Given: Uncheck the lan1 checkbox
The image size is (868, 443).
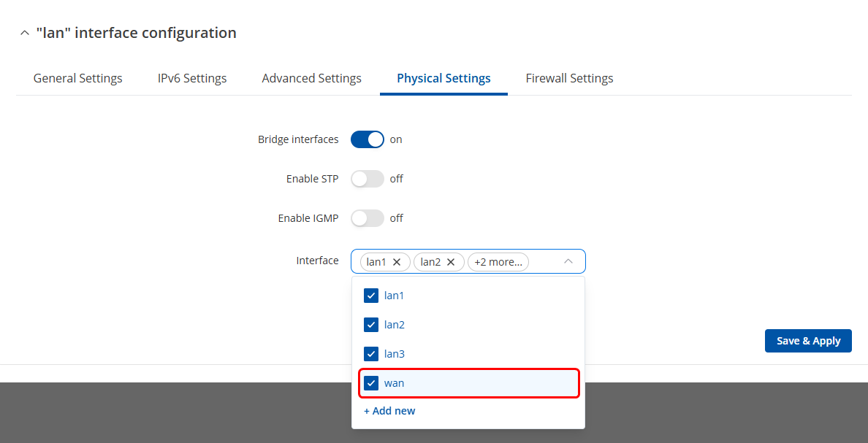Looking at the screenshot, I should pyautogui.click(x=370, y=296).
